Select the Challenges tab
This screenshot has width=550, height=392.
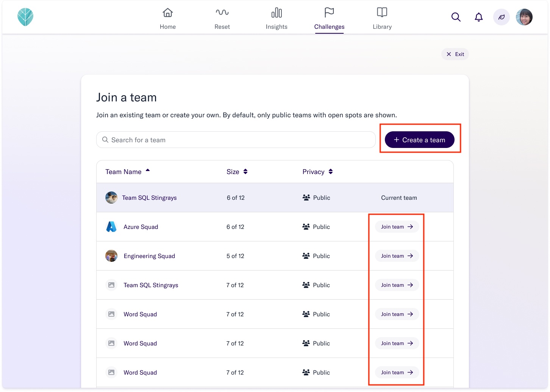pyautogui.click(x=329, y=19)
